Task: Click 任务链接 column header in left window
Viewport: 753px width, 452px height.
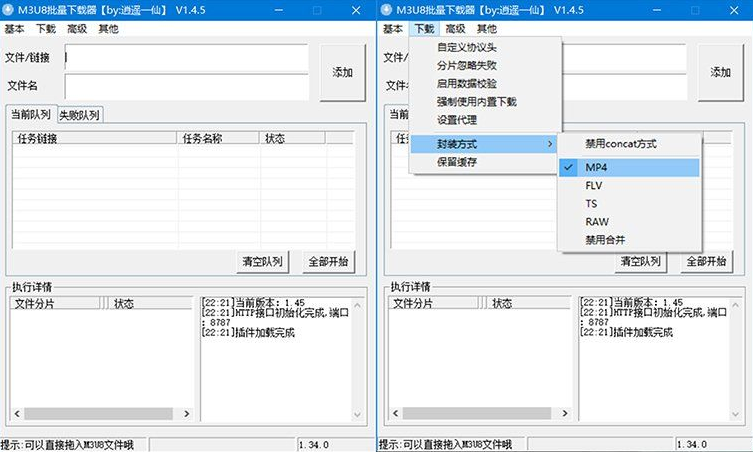Action: pos(95,138)
